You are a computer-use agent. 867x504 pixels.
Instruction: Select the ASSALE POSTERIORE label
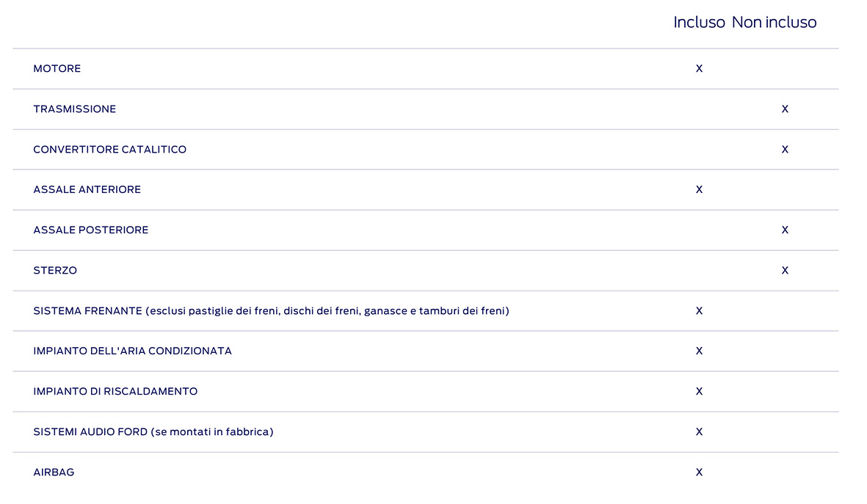pyautogui.click(x=91, y=230)
